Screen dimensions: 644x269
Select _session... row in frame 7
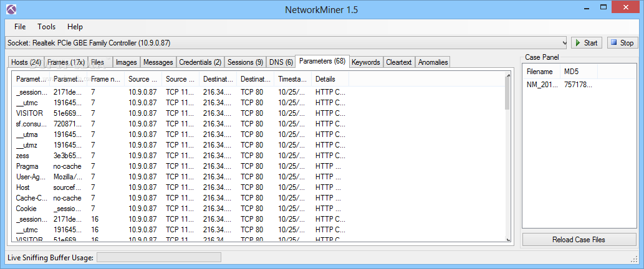[180, 92]
